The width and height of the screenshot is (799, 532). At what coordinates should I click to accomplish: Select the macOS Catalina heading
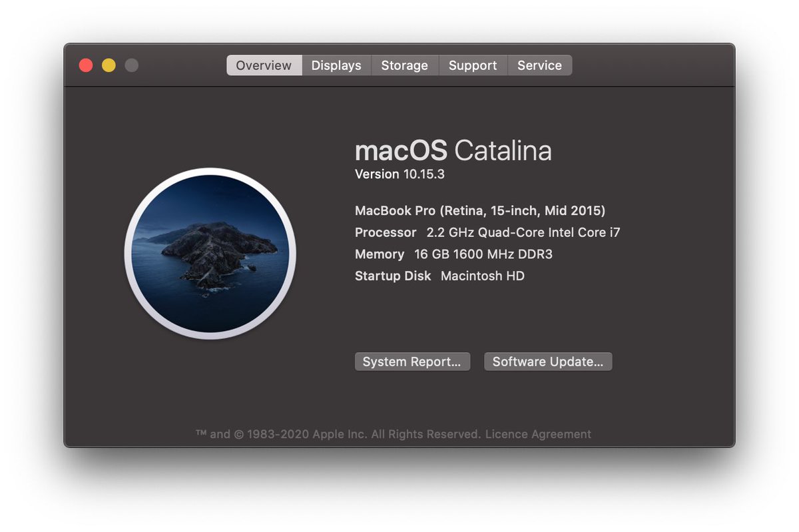[x=453, y=151]
